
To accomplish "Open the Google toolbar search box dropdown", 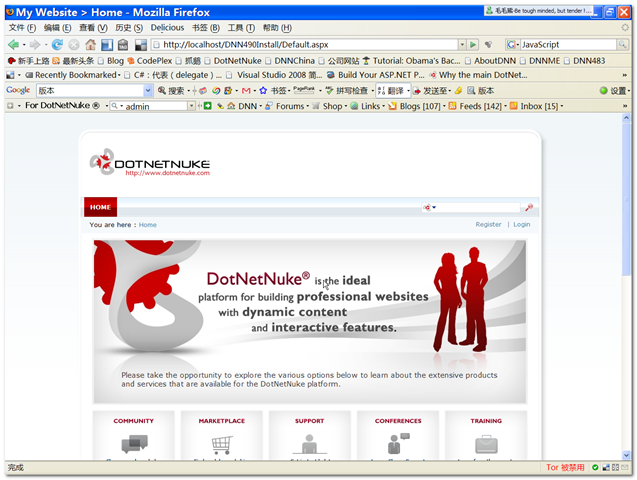I will pyautogui.click(x=148, y=91).
